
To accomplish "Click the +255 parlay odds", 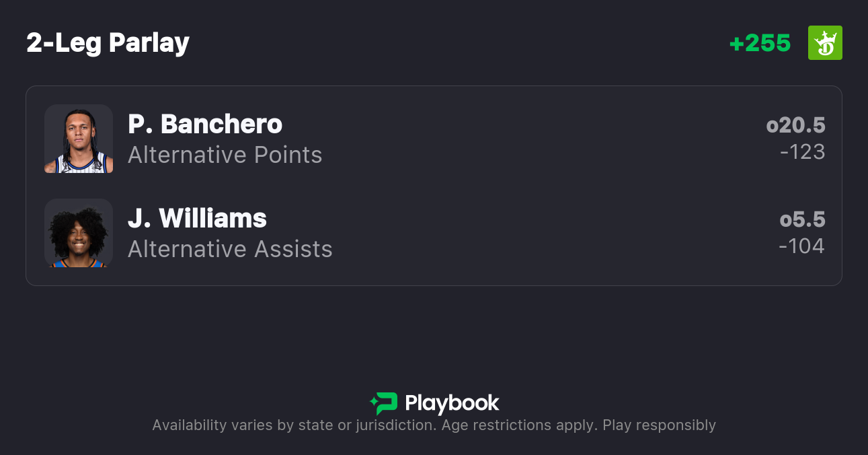I will (x=760, y=43).
